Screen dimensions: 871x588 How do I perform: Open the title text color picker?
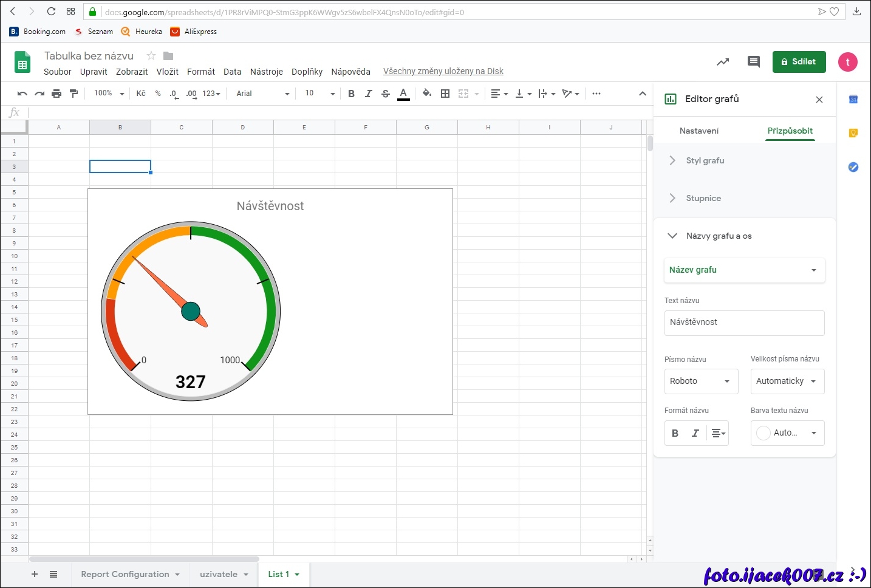(787, 433)
